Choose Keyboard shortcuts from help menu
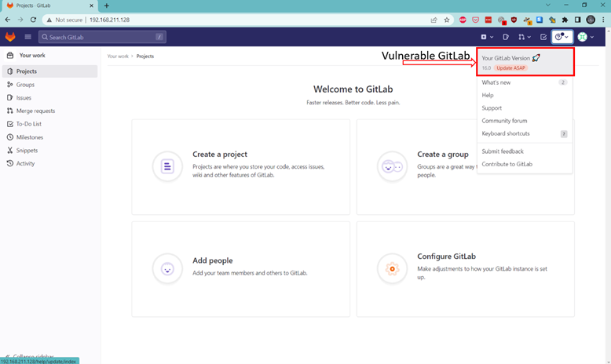The image size is (611, 364). 505,133
